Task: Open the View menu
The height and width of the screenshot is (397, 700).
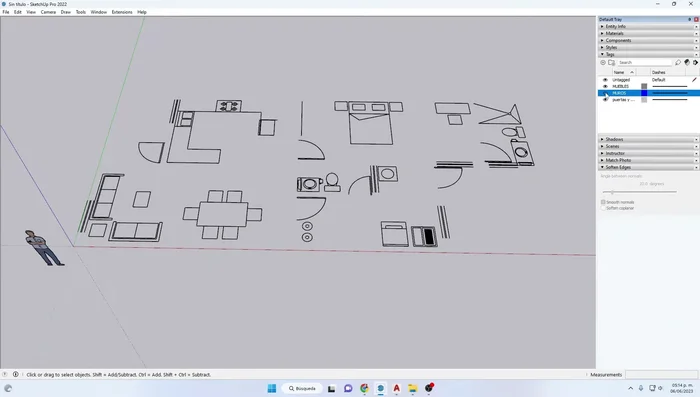Action: pos(31,12)
